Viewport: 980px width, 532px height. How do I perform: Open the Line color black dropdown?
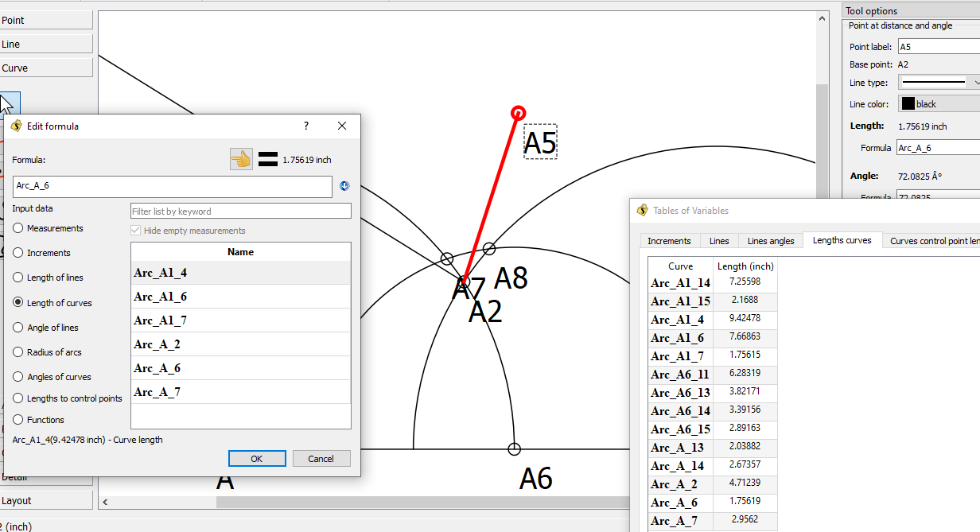coord(940,104)
